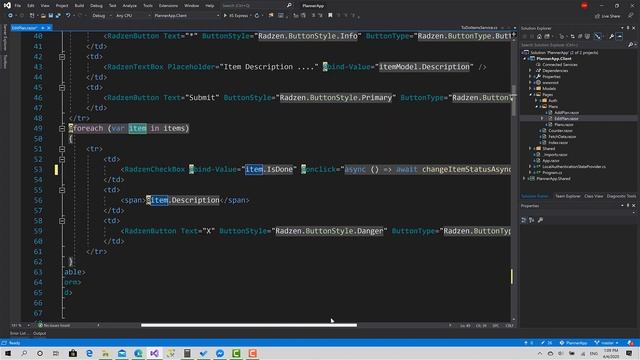Viewport: 640px width, 360px height.
Task: Click the Save All toolbar icon
Action: pos(58,16)
